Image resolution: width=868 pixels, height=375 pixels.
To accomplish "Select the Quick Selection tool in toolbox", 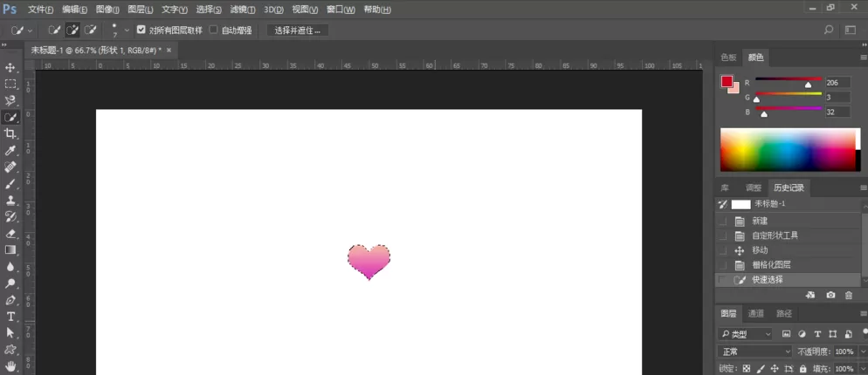I will coord(10,117).
